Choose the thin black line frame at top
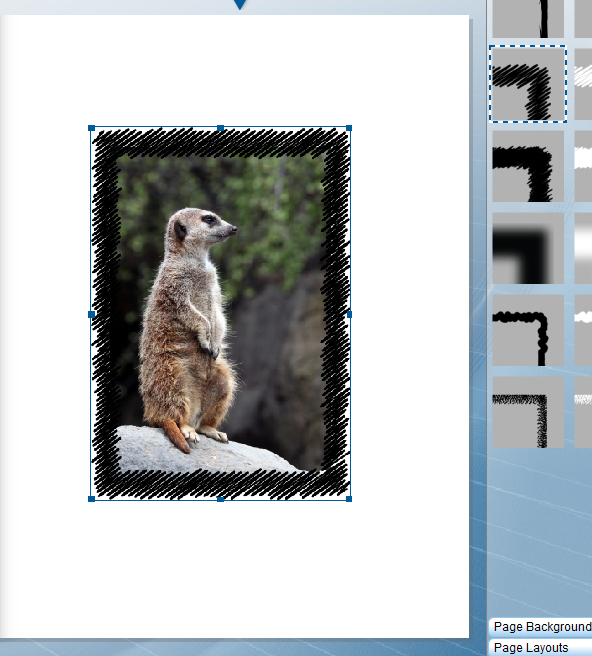 528,18
